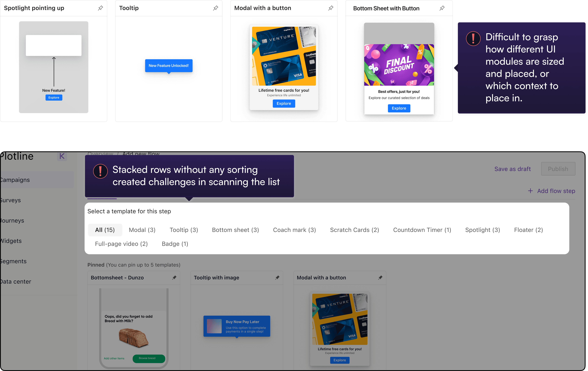This screenshot has width=588, height=371.
Task: Open Campaigns in the sidebar
Action: 15,180
